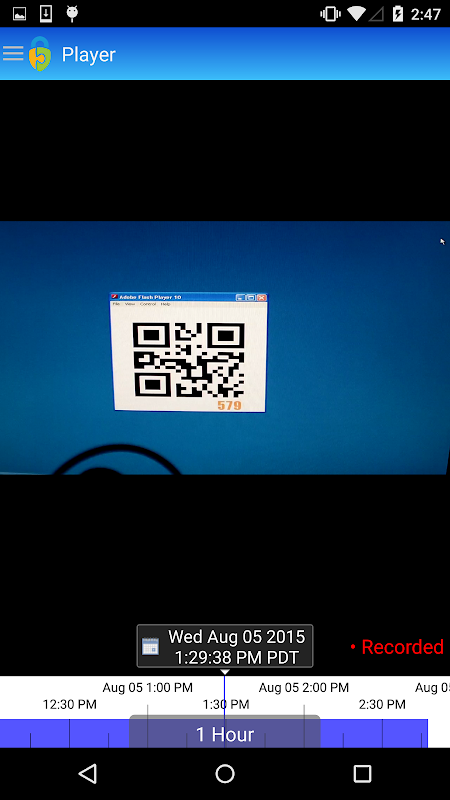This screenshot has height=800, width=450.
Task: Tap the Aug 05 1:00 PM timeline label
Action: point(147,687)
